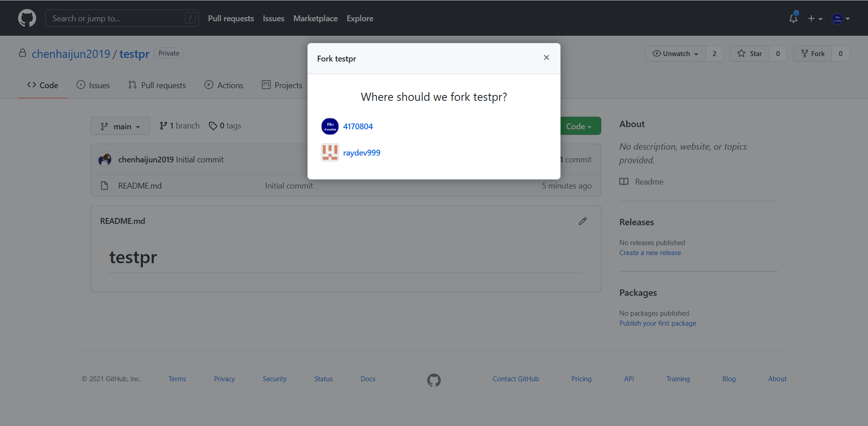
Task: Open the plus create-new dropdown
Action: point(815,19)
